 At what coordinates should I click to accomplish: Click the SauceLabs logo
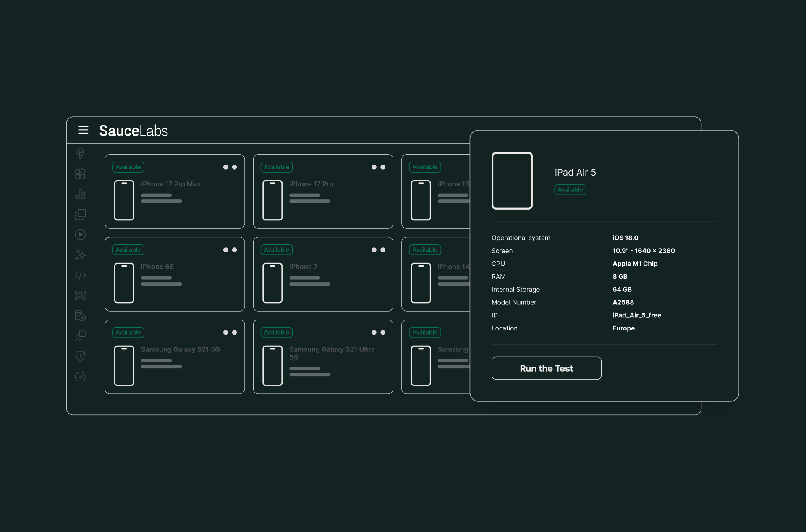coord(133,131)
